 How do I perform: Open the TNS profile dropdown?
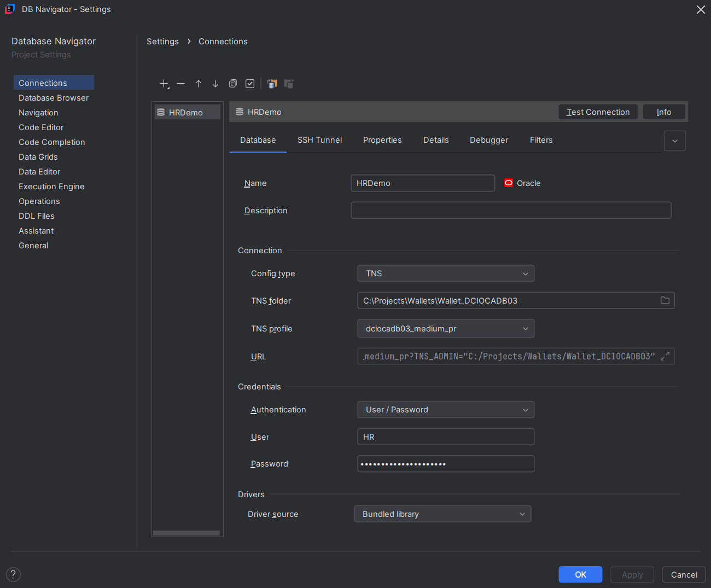(446, 329)
